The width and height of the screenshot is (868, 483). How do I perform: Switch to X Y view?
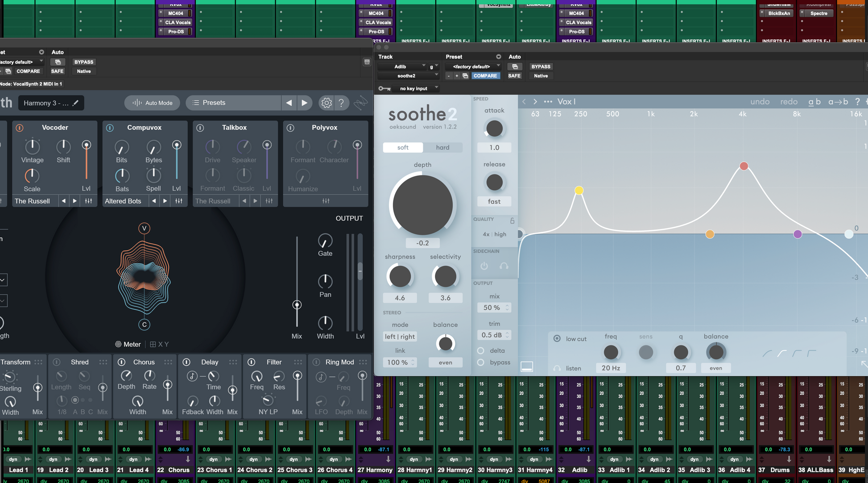(x=159, y=344)
